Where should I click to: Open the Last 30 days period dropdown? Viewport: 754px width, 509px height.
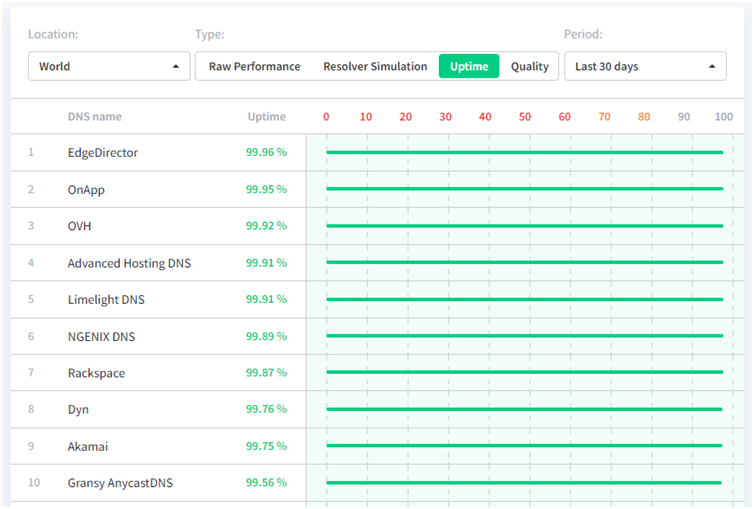[x=645, y=66]
